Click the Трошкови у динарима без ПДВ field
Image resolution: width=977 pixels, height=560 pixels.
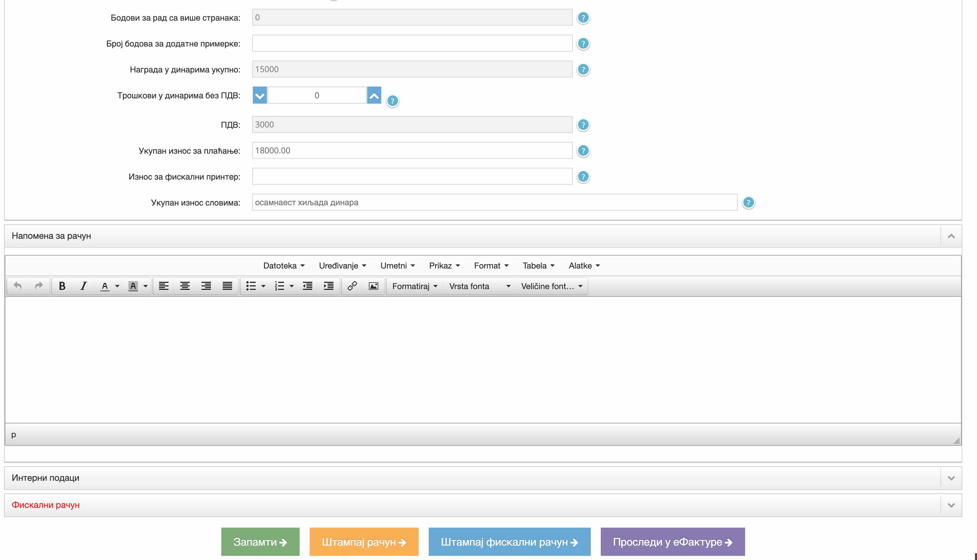coord(317,95)
